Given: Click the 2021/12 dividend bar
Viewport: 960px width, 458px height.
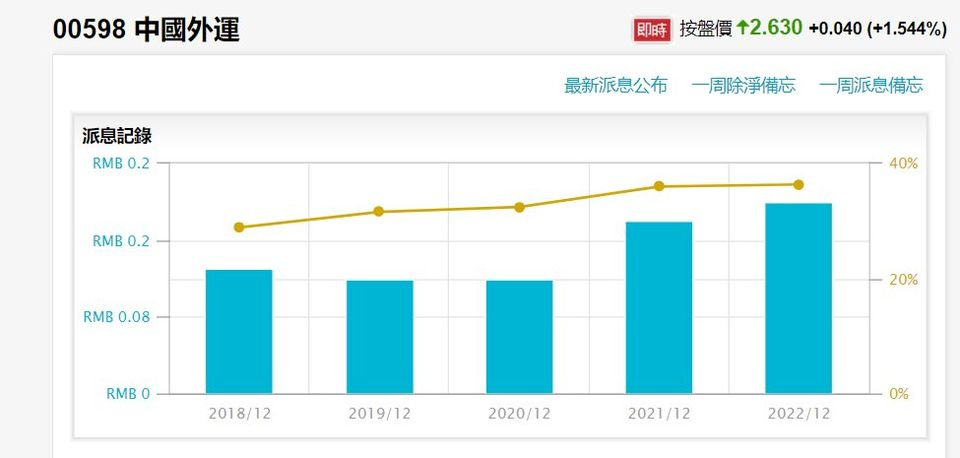Looking at the screenshot, I should point(659,307).
